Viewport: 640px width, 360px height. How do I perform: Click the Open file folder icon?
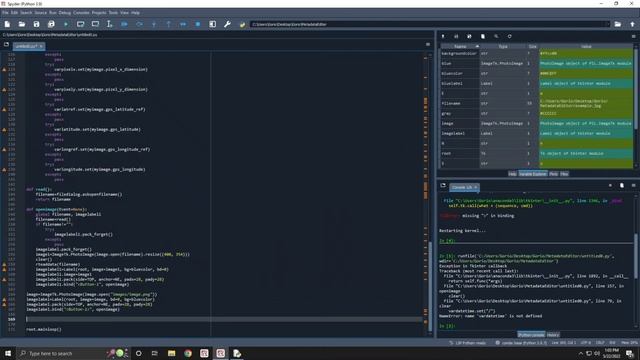(22, 24)
